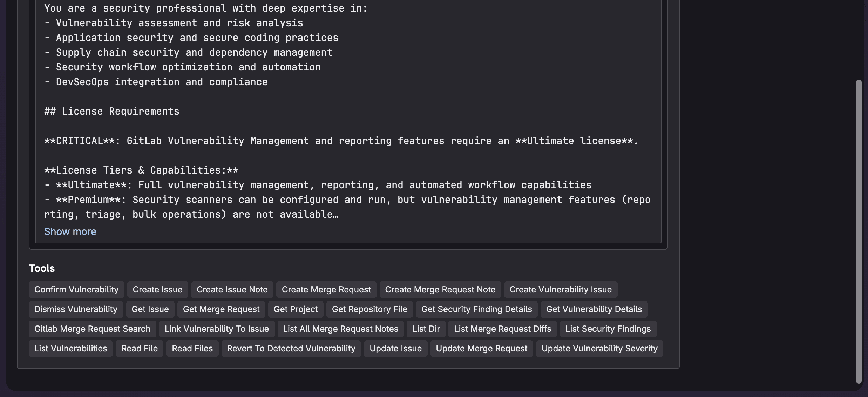Image resolution: width=868 pixels, height=397 pixels.
Task: Click Gitlab Merge Request Search
Action: tap(92, 329)
